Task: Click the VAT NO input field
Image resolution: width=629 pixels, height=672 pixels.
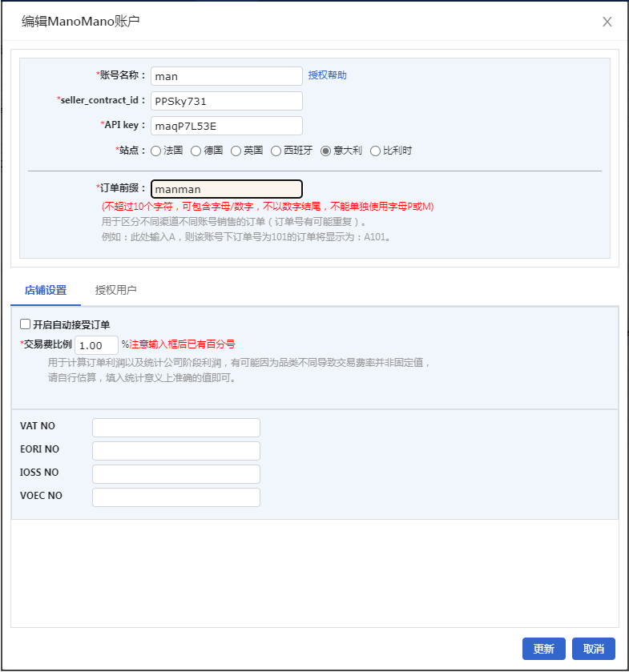Action: click(x=176, y=428)
